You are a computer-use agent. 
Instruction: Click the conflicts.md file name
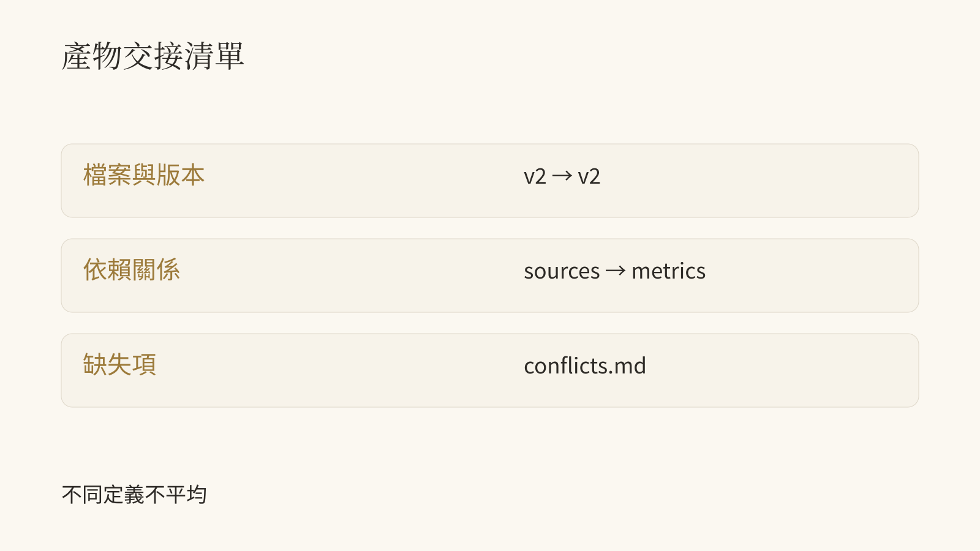[x=585, y=366]
